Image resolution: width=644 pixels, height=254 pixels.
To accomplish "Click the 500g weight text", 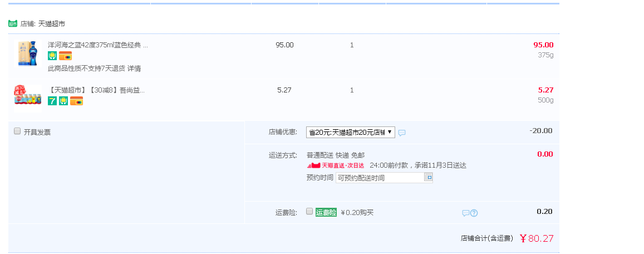I will (x=546, y=100).
